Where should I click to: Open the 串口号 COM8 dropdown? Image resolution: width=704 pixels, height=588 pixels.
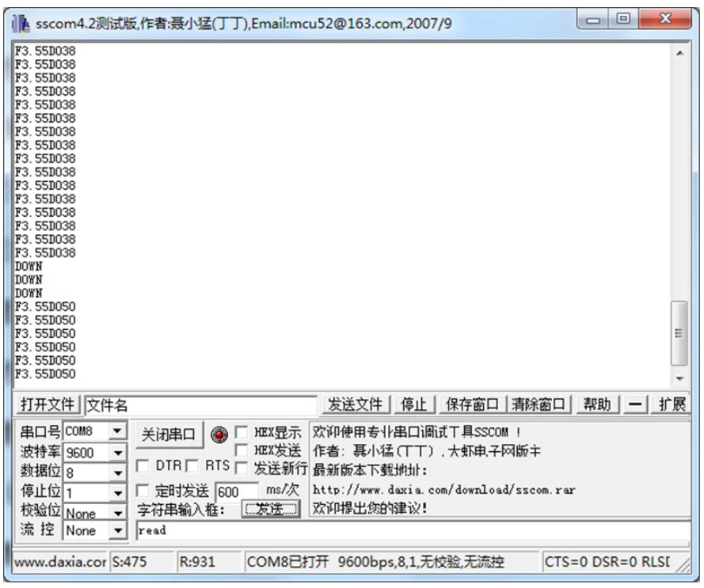(x=117, y=431)
